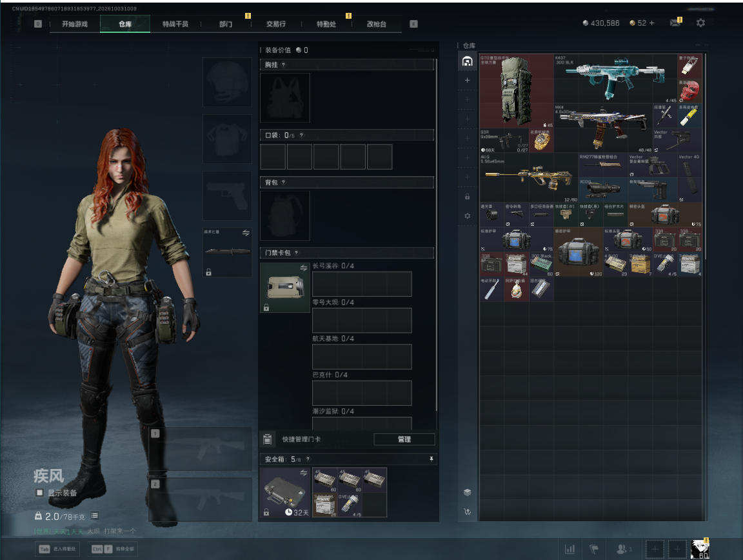Click the Q key button left of tabs

(38, 24)
